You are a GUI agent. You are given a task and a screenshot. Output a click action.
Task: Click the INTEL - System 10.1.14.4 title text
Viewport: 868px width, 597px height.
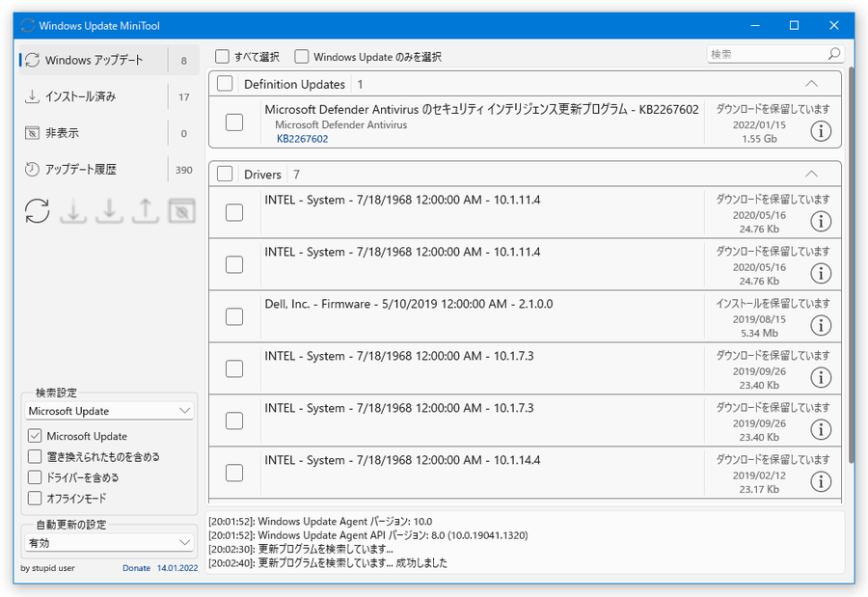pyautogui.click(x=402, y=460)
